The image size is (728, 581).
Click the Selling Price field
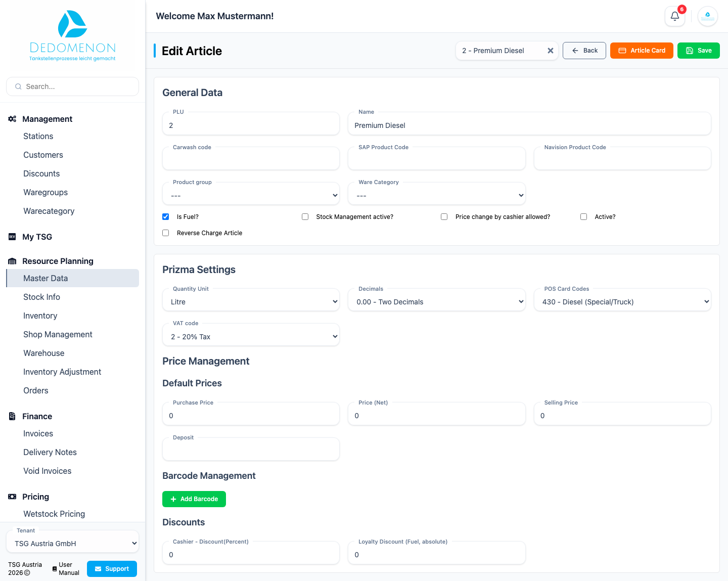(622, 415)
